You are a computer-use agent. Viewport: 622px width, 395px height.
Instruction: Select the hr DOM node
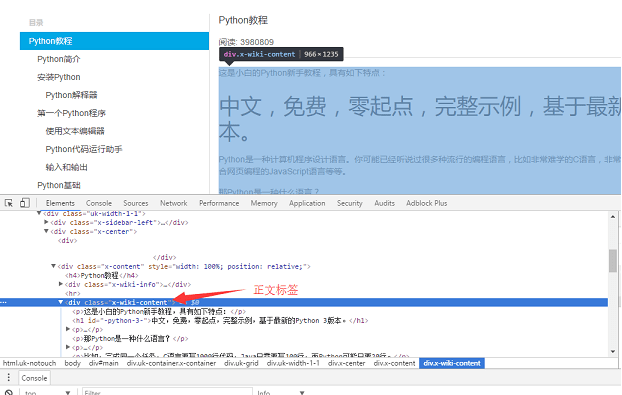pos(73,293)
